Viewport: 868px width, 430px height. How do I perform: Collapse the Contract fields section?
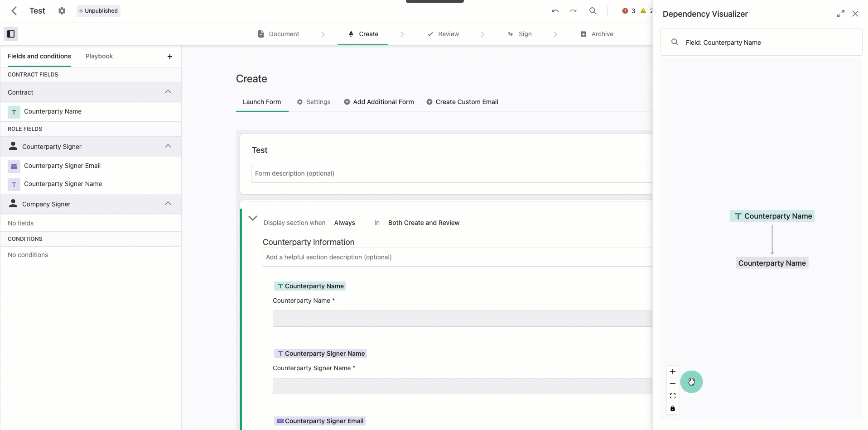pos(168,92)
